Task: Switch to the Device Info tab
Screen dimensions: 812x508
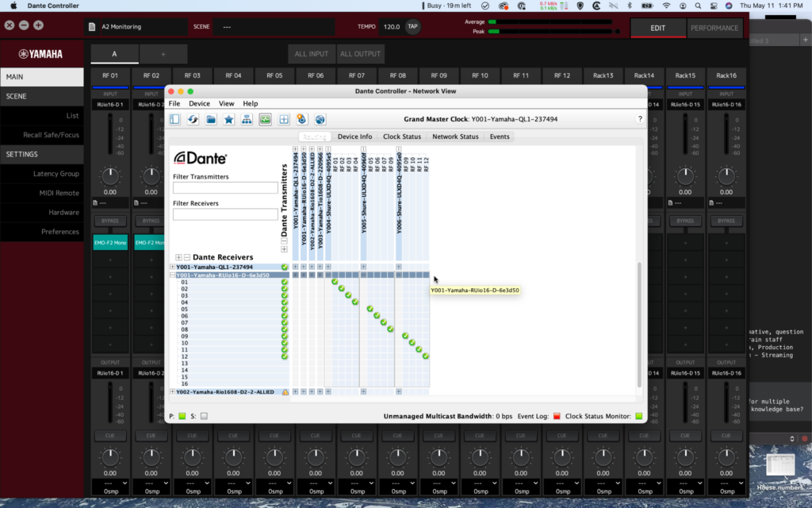Action: click(354, 137)
